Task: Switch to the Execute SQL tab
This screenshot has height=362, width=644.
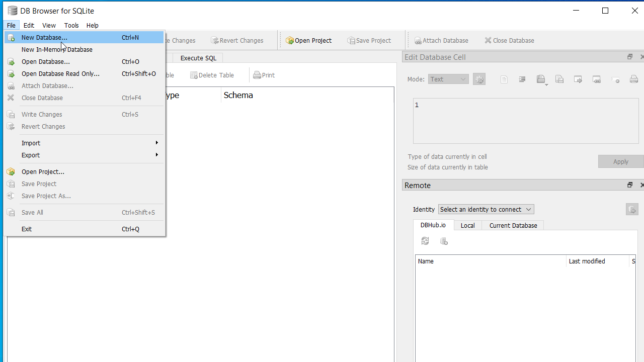Action: pos(198,58)
